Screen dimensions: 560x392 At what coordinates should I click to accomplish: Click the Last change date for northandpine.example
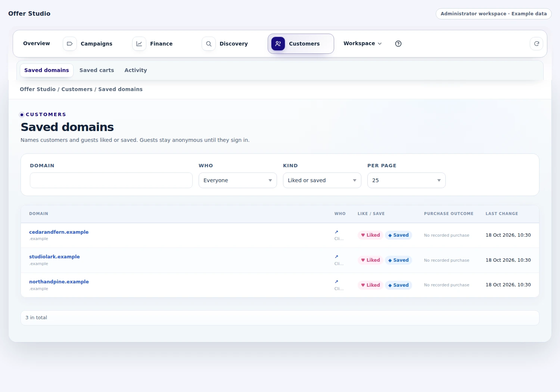coord(508,284)
